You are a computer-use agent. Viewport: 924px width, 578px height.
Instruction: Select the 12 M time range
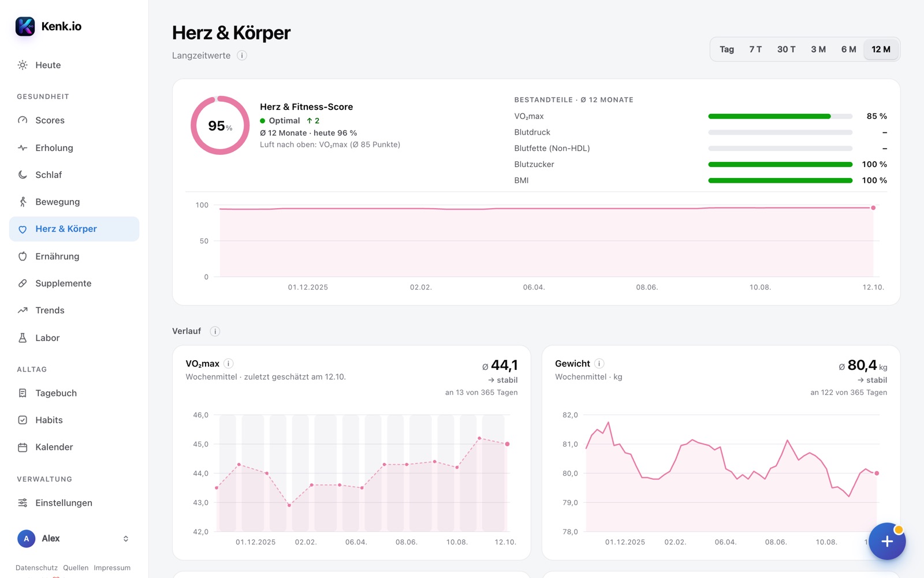[881, 50]
